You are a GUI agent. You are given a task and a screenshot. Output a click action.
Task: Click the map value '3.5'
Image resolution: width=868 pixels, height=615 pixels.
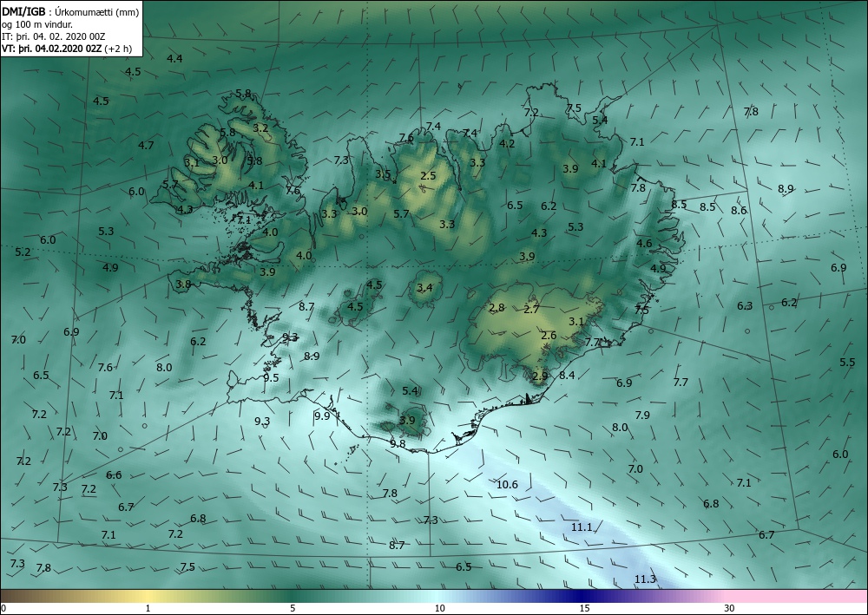383,174
